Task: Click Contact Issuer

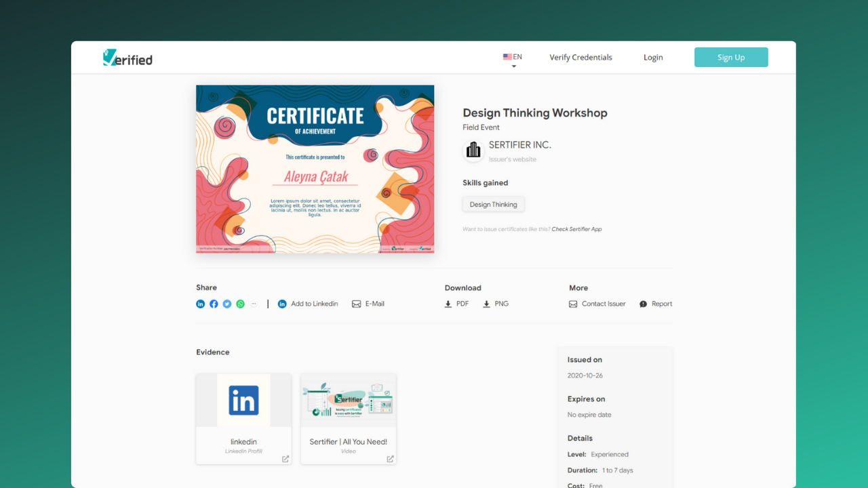Action: (x=597, y=304)
